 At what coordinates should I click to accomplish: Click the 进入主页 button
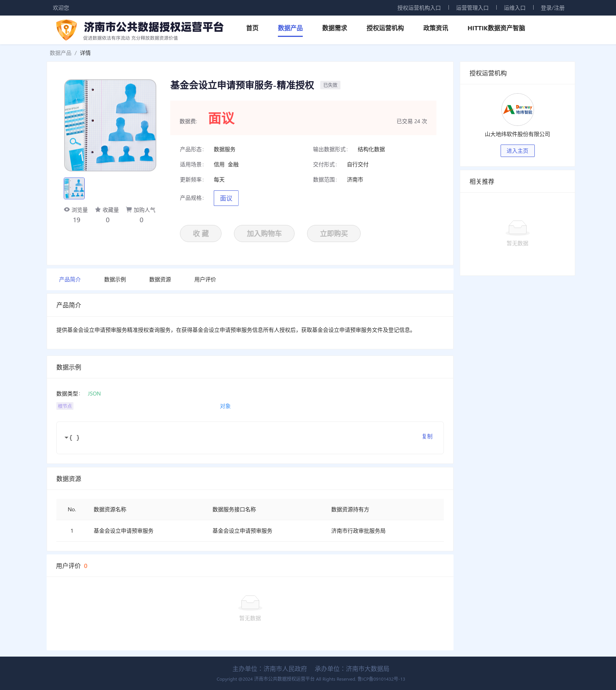(517, 151)
